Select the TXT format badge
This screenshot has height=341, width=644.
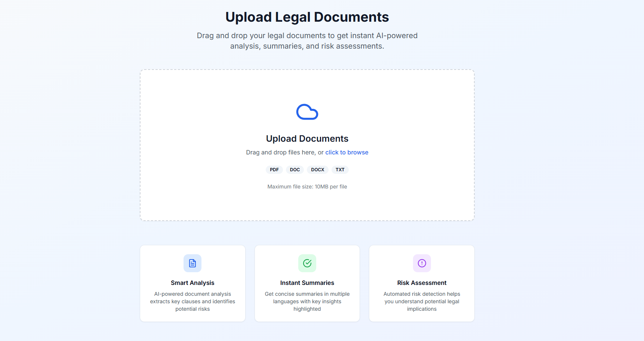[x=340, y=170]
